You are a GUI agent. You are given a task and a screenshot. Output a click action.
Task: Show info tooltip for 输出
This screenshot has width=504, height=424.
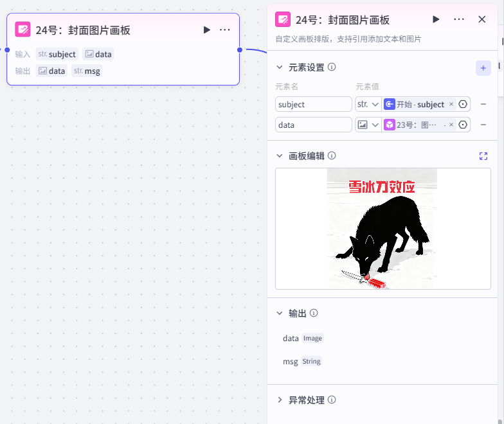(x=314, y=313)
